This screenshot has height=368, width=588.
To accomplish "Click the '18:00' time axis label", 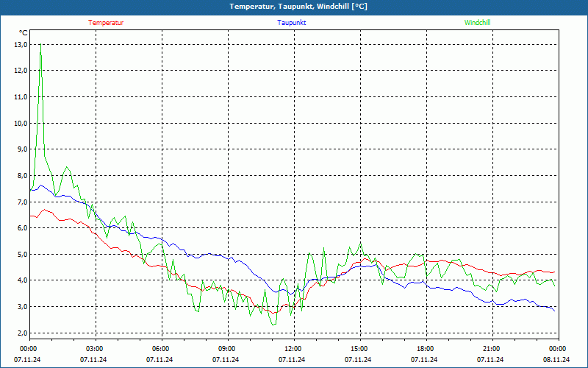I will [426, 349].
